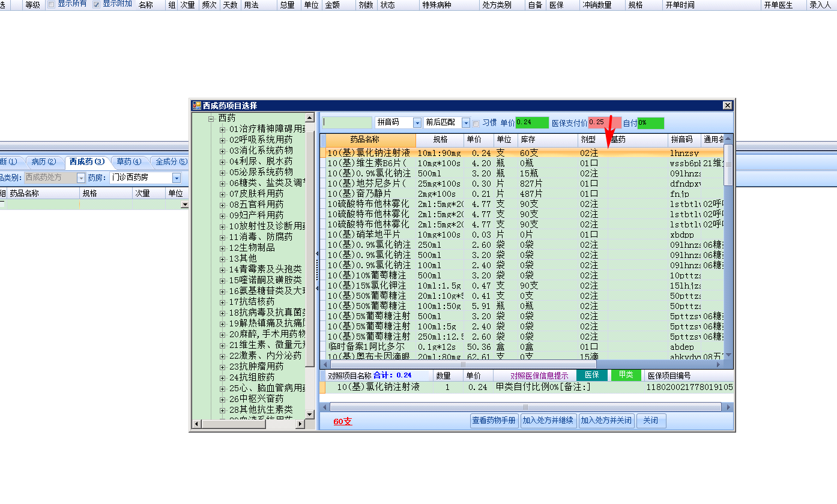Image resolution: width=837 pixels, height=504 pixels.
Task: Collapse the 西药 root tree node
Action: [x=211, y=119]
